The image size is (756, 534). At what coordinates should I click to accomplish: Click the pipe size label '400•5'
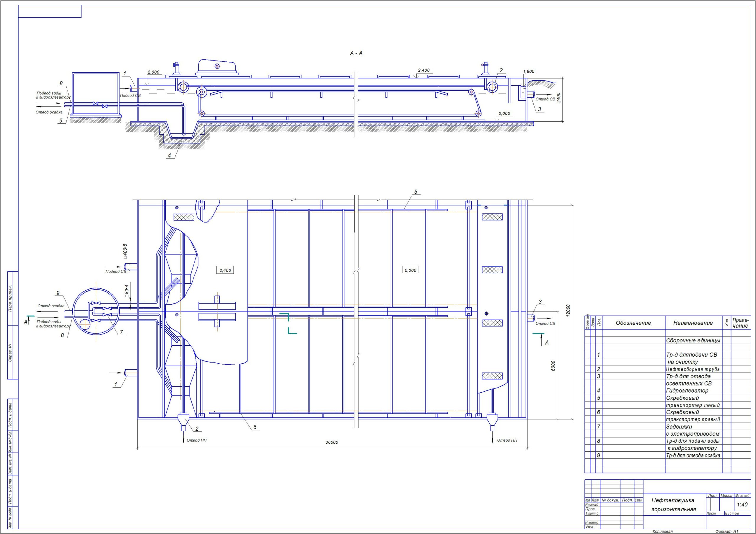(x=125, y=252)
